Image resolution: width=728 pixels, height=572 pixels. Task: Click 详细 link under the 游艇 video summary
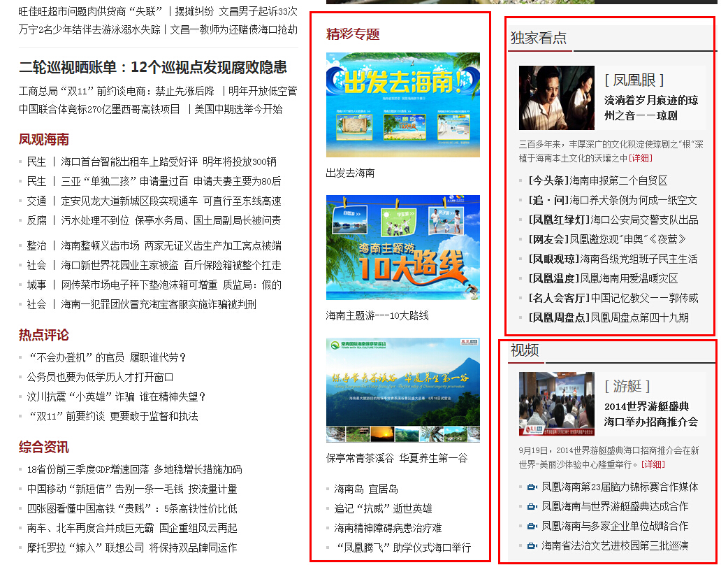coord(654,464)
